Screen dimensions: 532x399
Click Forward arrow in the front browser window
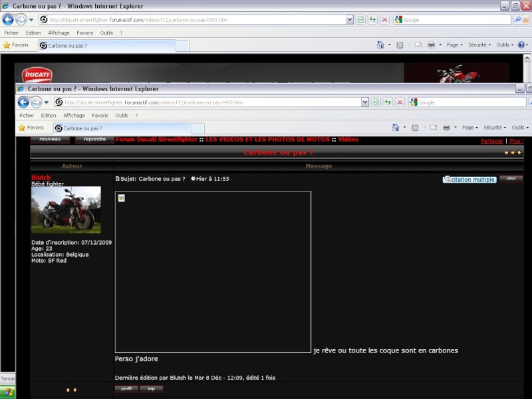[37, 102]
